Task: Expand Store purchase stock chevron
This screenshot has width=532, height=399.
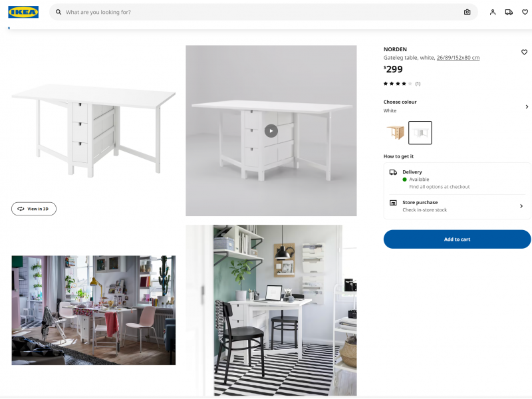Action: (x=521, y=206)
